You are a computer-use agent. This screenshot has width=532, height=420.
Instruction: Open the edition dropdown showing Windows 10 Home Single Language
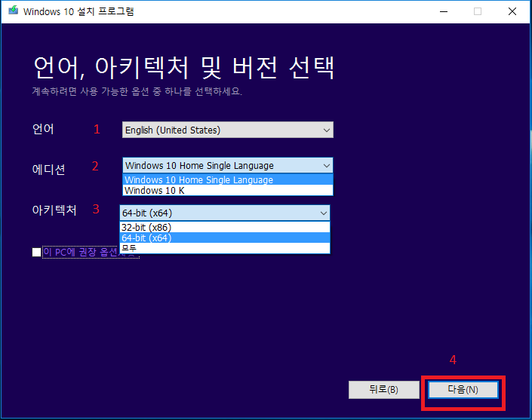coord(228,165)
